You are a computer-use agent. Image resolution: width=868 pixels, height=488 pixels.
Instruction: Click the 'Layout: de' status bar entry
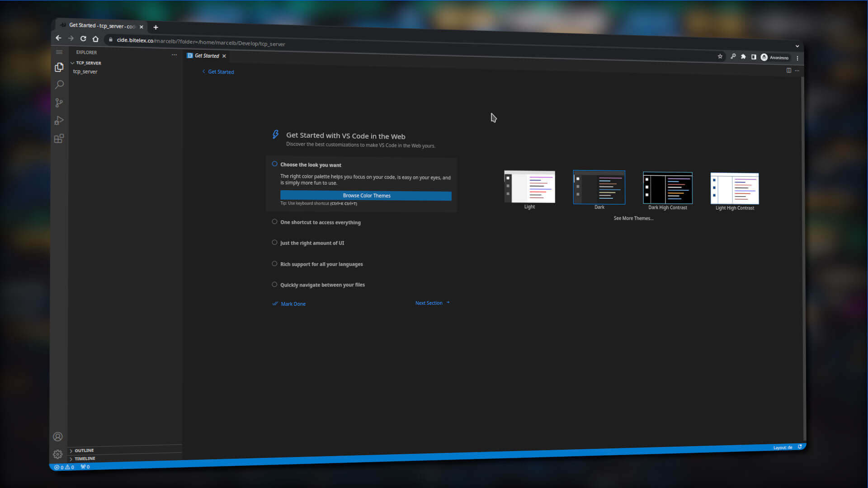pos(783,447)
